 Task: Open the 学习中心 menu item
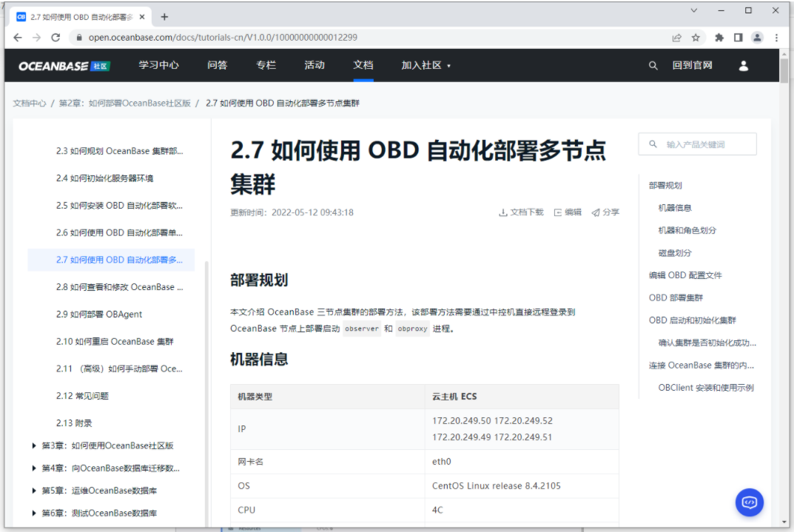click(x=159, y=65)
